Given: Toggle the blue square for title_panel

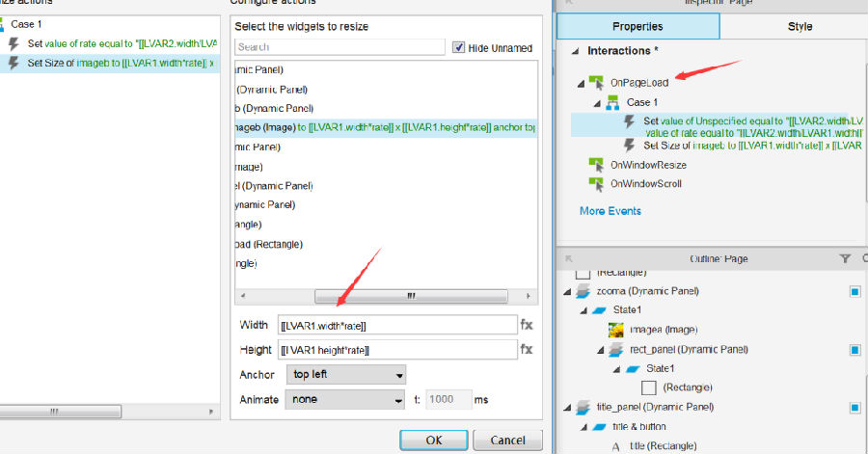Looking at the screenshot, I should pos(854,408).
